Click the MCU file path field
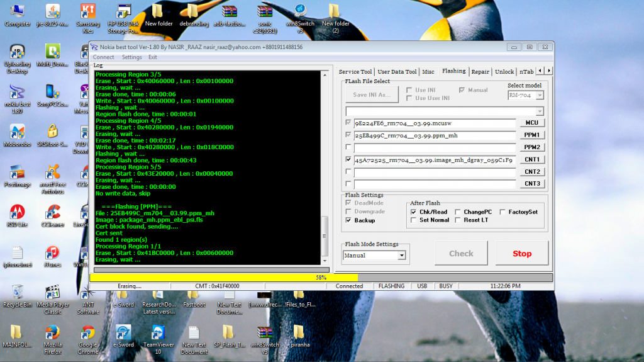This screenshot has width=644, height=362. 434,123
